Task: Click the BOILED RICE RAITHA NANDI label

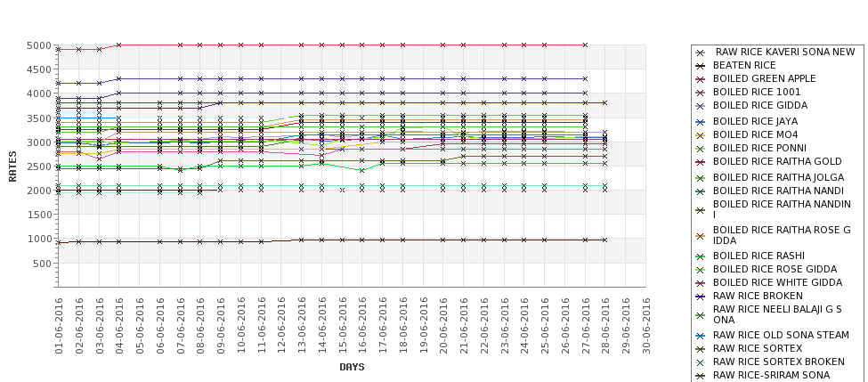Action: pos(778,191)
